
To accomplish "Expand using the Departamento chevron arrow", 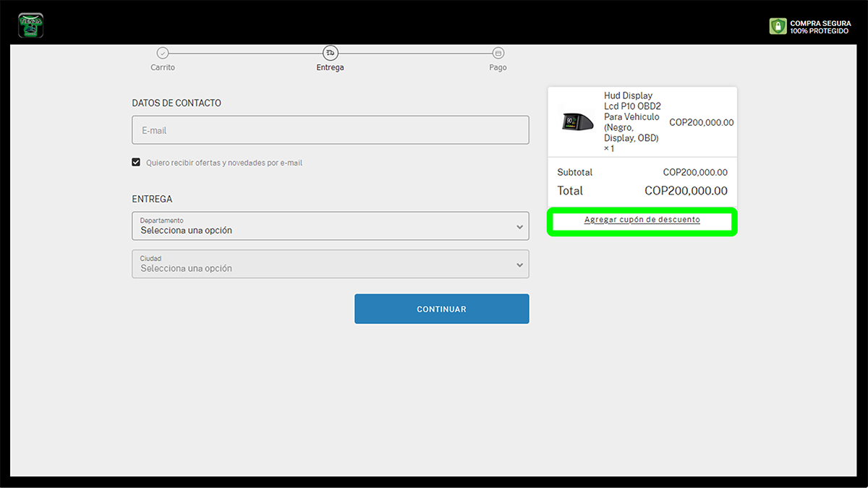I will coord(519,227).
